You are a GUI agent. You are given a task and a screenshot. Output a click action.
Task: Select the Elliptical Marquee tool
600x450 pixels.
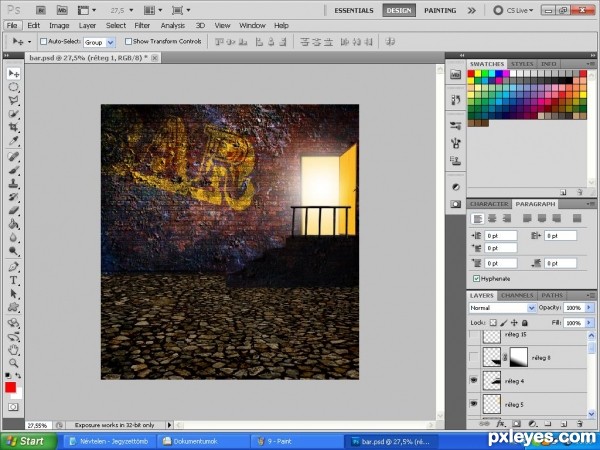coord(13,87)
